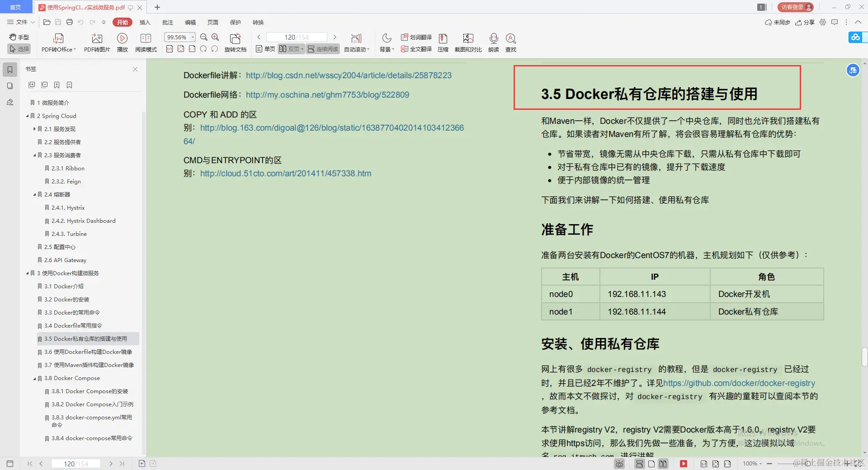
Task: Open the blog.csdn.net Dockerfile讲解 link
Action: (x=349, y=75)
